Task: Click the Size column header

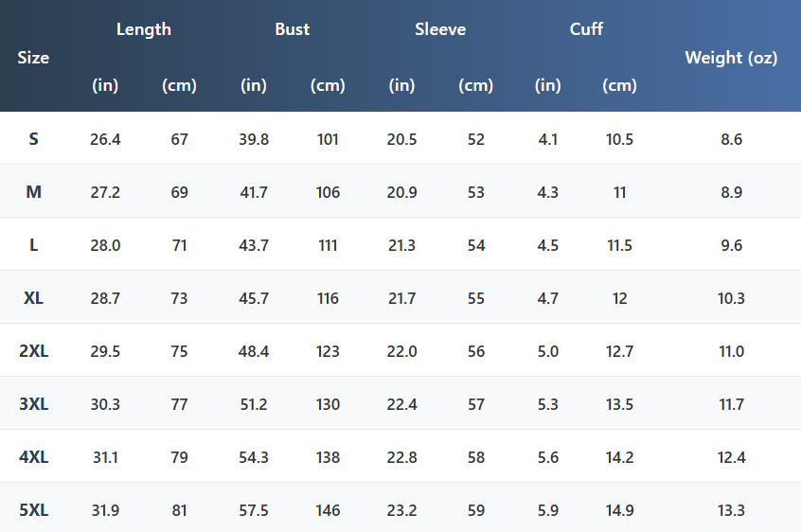Action: pos(33,58)
